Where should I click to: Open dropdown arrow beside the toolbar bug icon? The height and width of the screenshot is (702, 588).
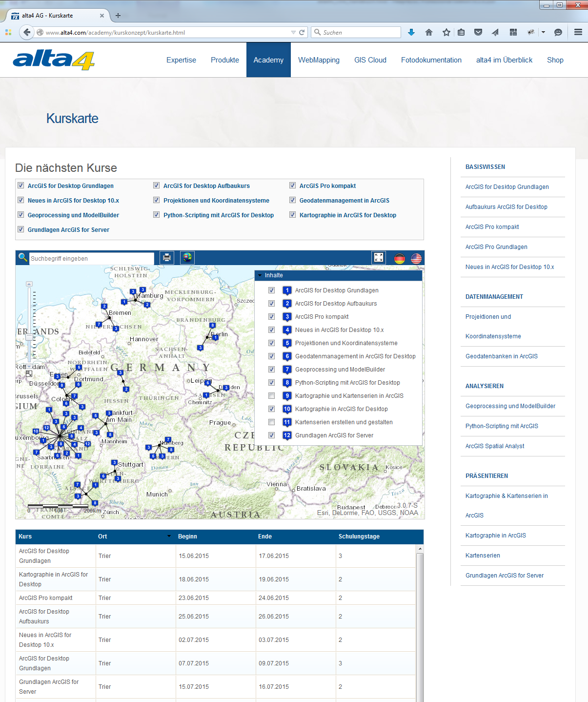pyautogui.click(x=543, y=32)
